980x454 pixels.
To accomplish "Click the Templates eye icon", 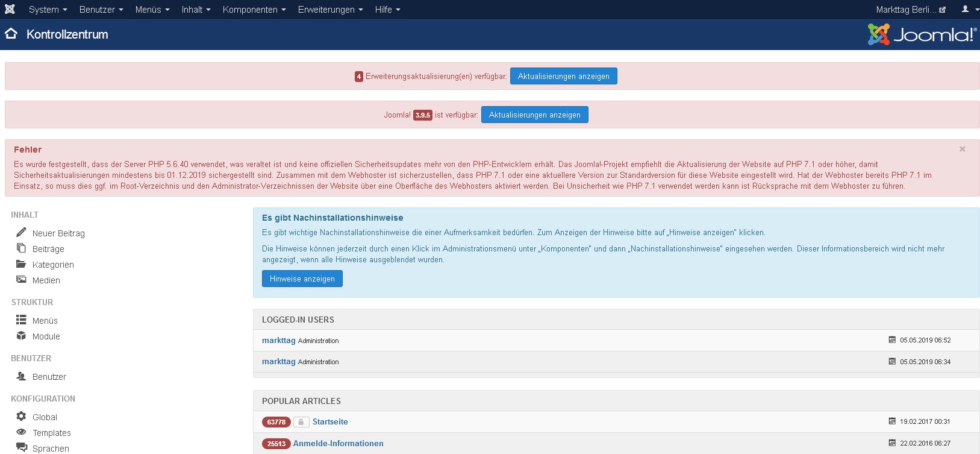I will [21, 432].
